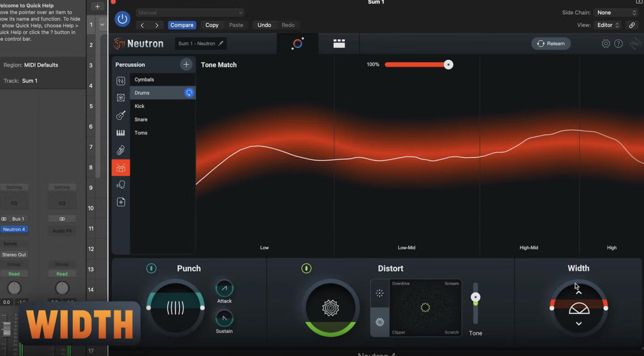Select Drums in the Percussion list
The height and width of the screenshot is (356, 644).
163,93
